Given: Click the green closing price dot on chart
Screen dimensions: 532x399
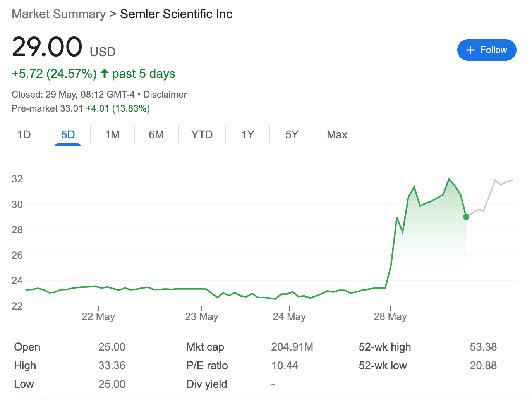Looking at the screenshot, I should (466, 217).
